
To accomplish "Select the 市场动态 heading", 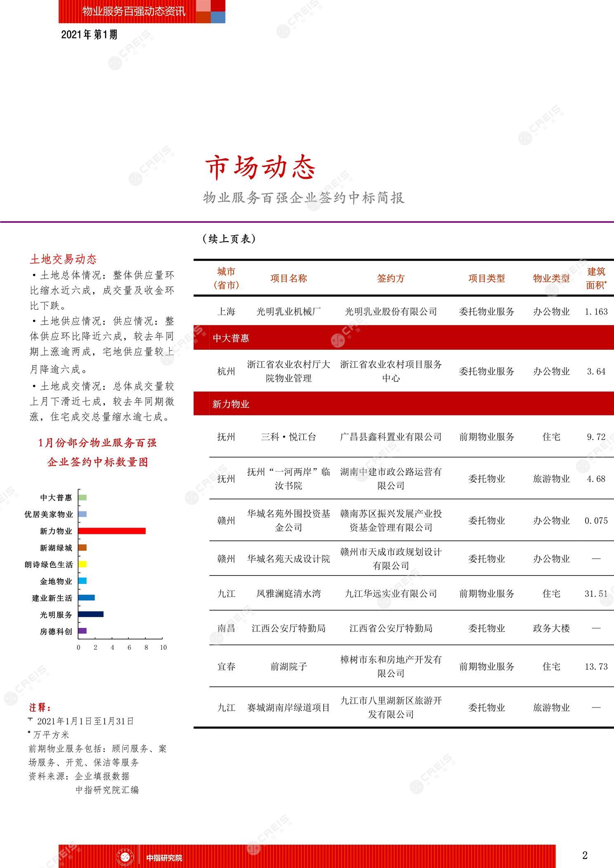I will (x=261, y=167).
